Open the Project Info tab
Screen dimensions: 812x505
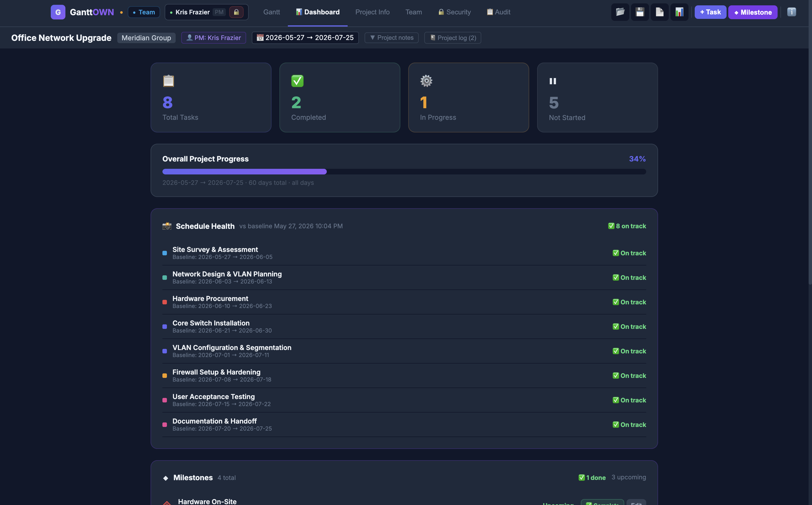coord(372,12)
